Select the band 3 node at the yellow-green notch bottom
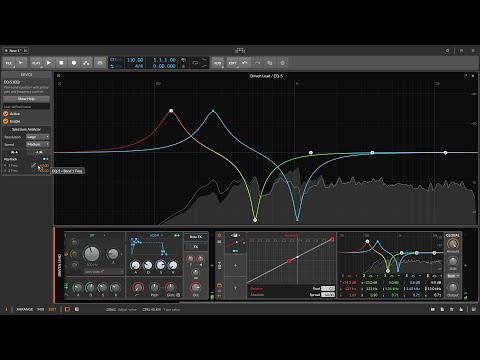 pyautogui.click(x=255, y=220)
